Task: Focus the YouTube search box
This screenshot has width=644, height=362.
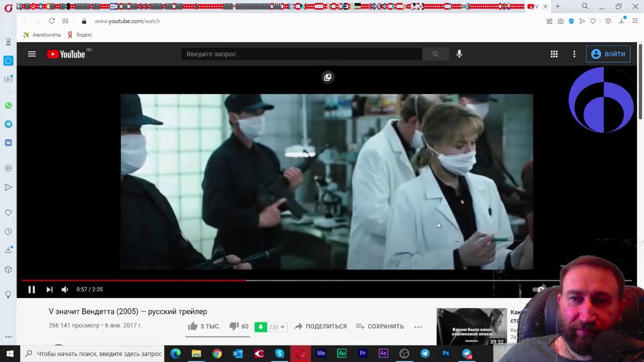Action: coord(302,54)
